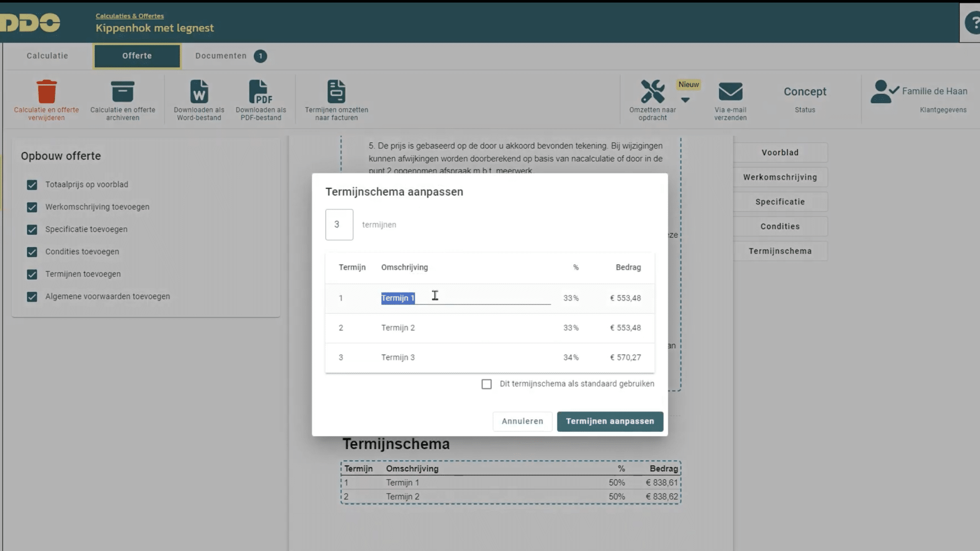The height and width of the screenshot is (551, 980).
Task: Click the 34% value for termijn 3
Action: tap(571, 358)
